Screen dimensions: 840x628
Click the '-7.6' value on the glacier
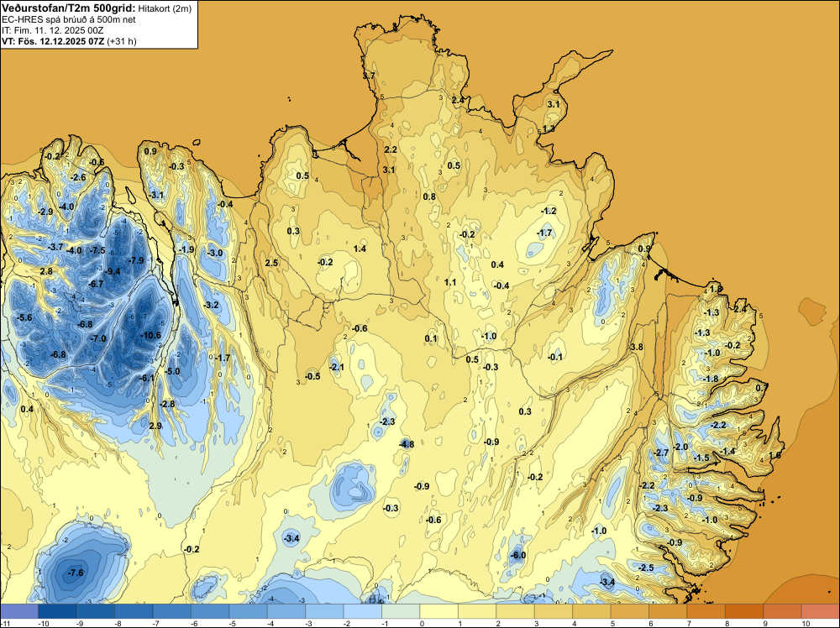pos(76,573)
